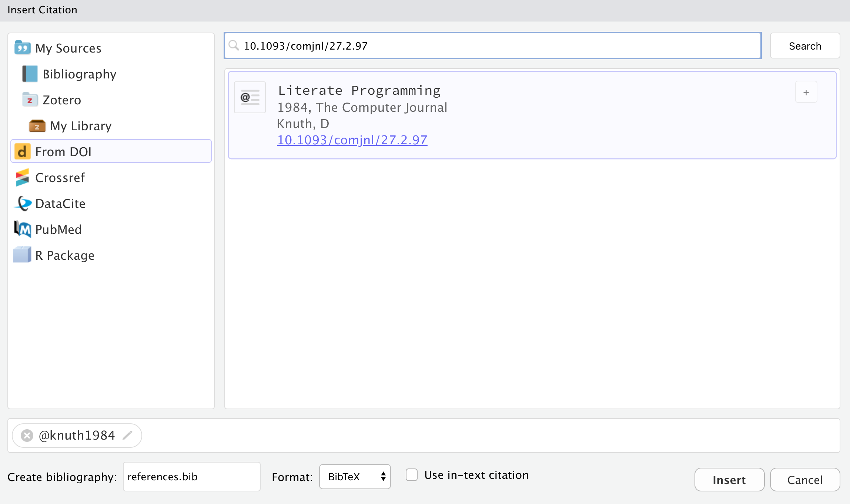Open the DataCite source
This screenshot has width=850, height=504.
60,203
